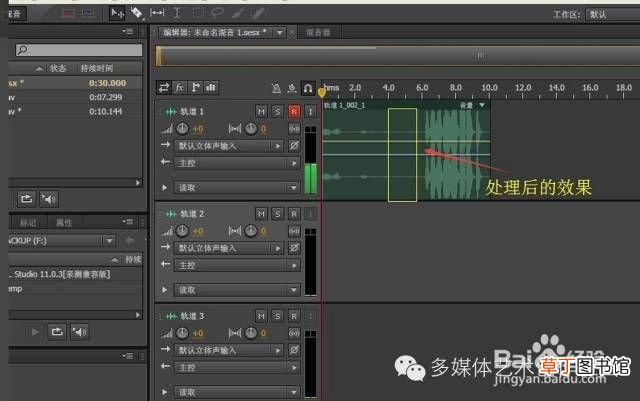This screenshot has height=401, width=640.
Task: Expand automation lanes of 轨道 2
Action: tap(164, 290)
